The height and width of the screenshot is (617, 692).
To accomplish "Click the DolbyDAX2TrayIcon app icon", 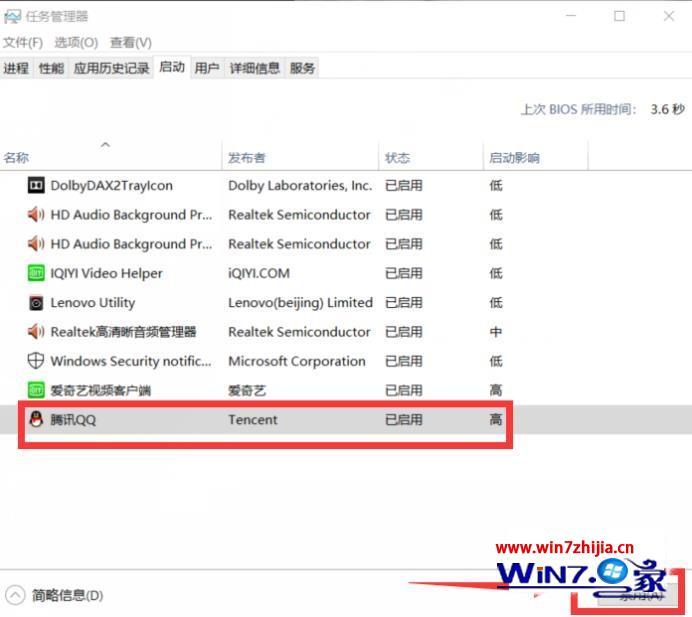I will [36, 185].
